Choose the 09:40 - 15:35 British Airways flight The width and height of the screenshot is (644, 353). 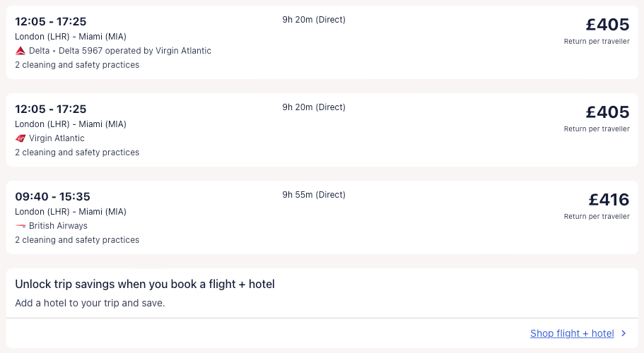pyautogui.click(x=52, y=196)
